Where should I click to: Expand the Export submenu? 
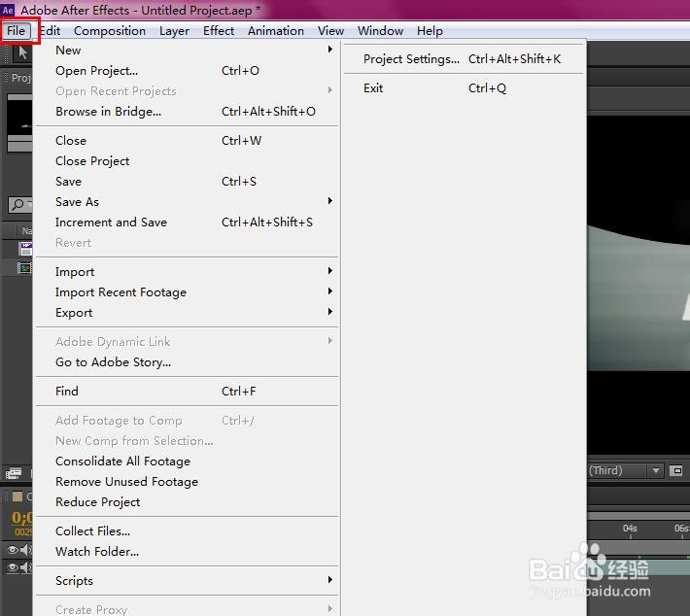tap(187, 313)
